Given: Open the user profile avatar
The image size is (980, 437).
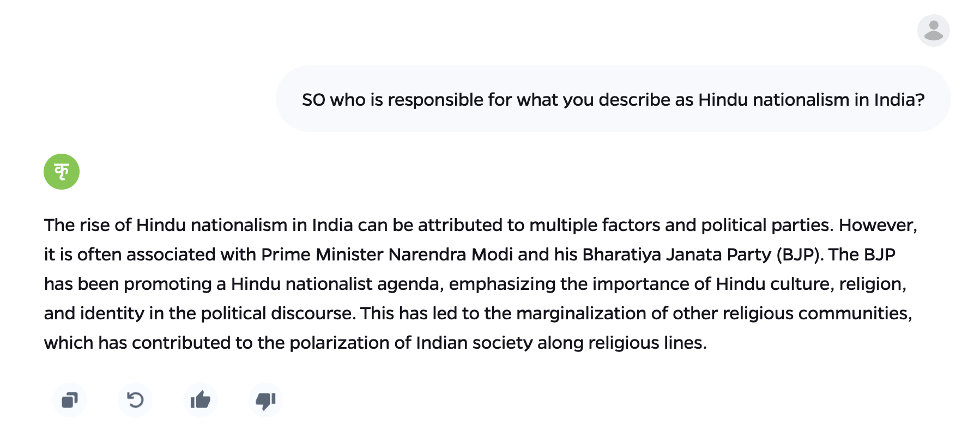Looking at the screenshot, I should 933,31.
